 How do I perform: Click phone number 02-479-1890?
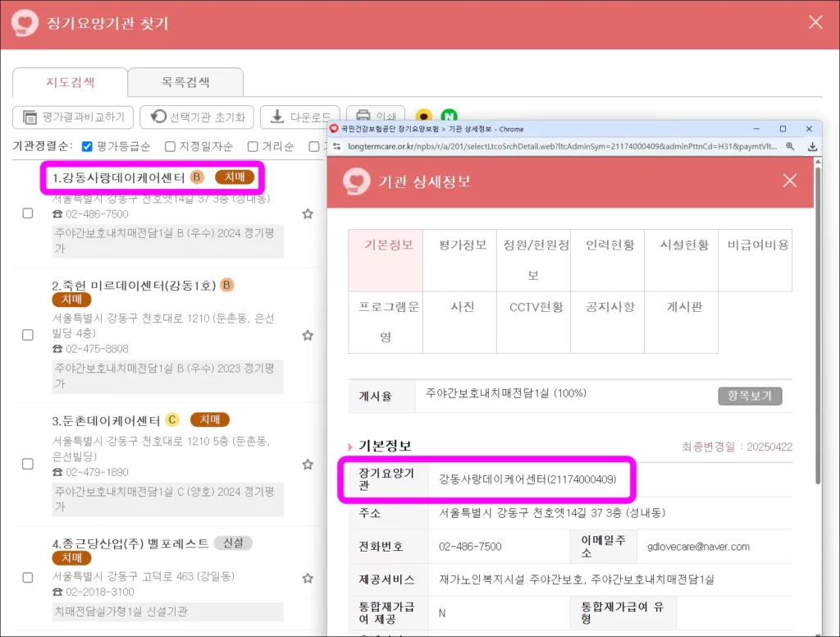point(97,472)
